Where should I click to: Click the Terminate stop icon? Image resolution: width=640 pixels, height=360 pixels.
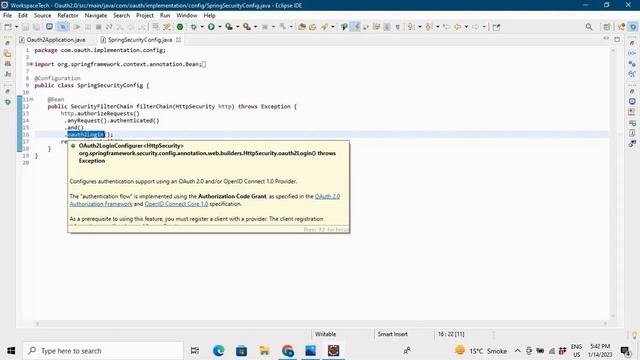tap(98, 27)
